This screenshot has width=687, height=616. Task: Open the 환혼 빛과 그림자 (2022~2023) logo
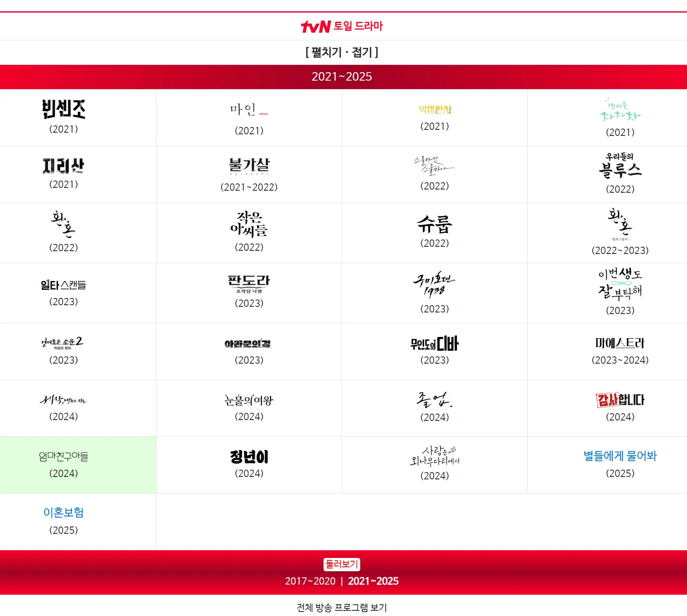[x=620, y=224]
